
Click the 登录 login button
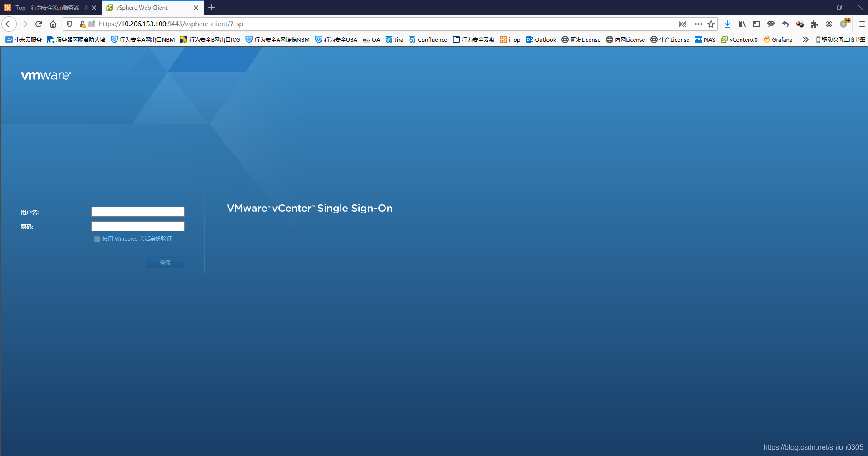pos(166,262)
